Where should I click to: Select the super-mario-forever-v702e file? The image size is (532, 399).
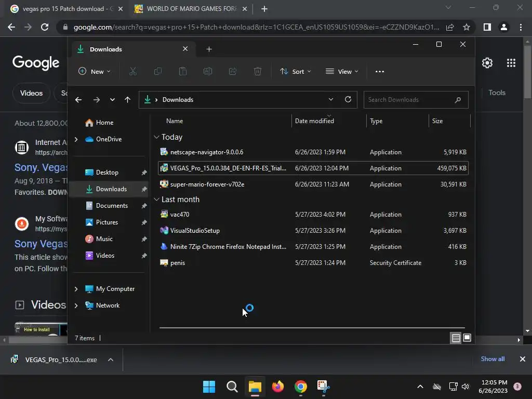313,184
